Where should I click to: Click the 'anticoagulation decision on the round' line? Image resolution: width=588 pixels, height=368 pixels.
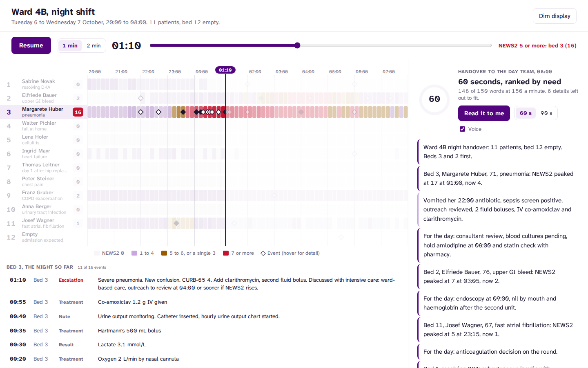coord(499,352)
